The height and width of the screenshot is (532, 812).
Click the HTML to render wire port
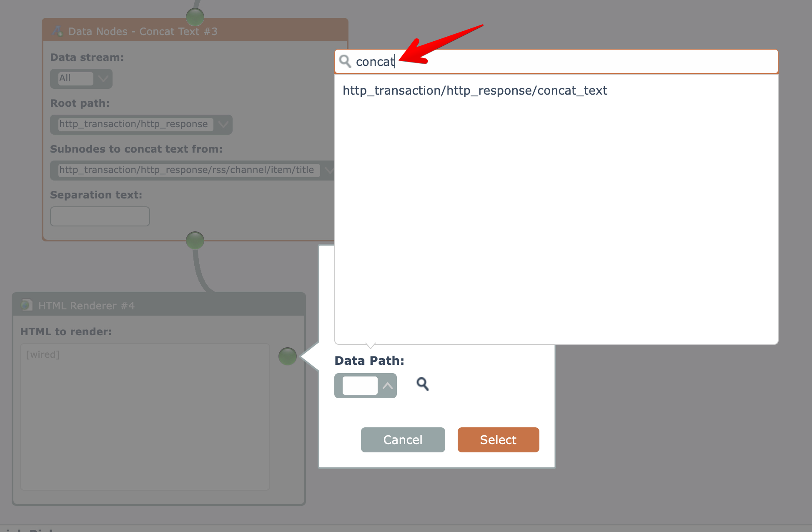point(287,356)
